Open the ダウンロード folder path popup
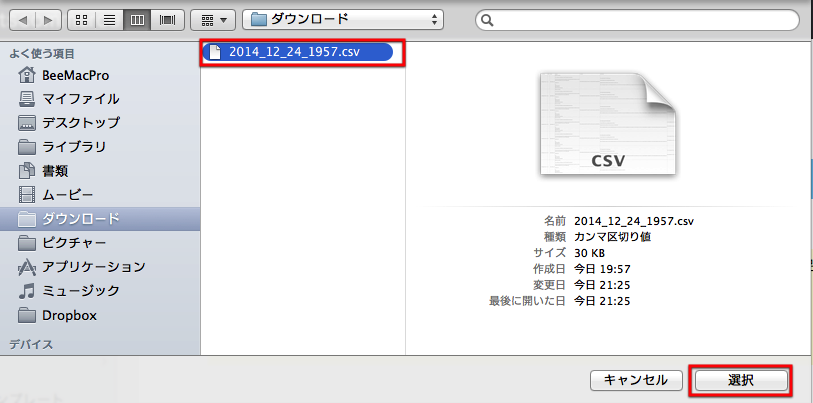The width and height of the screenshot is (813, 403). click(345, 19)
